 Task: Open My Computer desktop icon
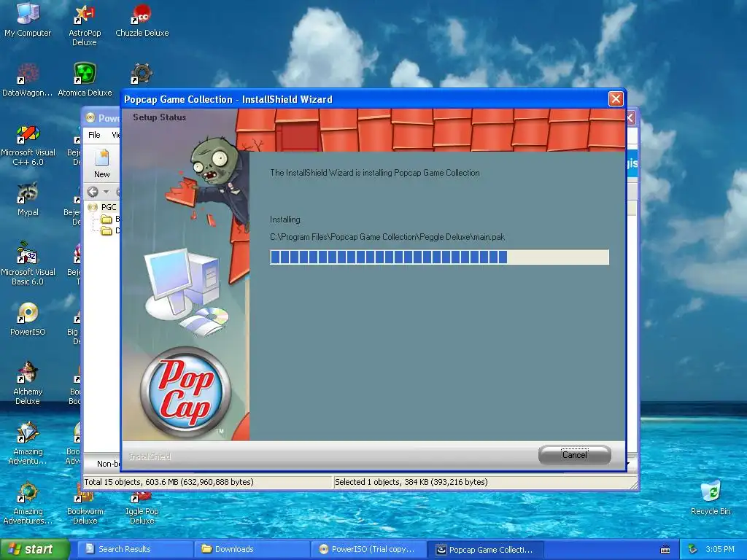click(28, 20)
